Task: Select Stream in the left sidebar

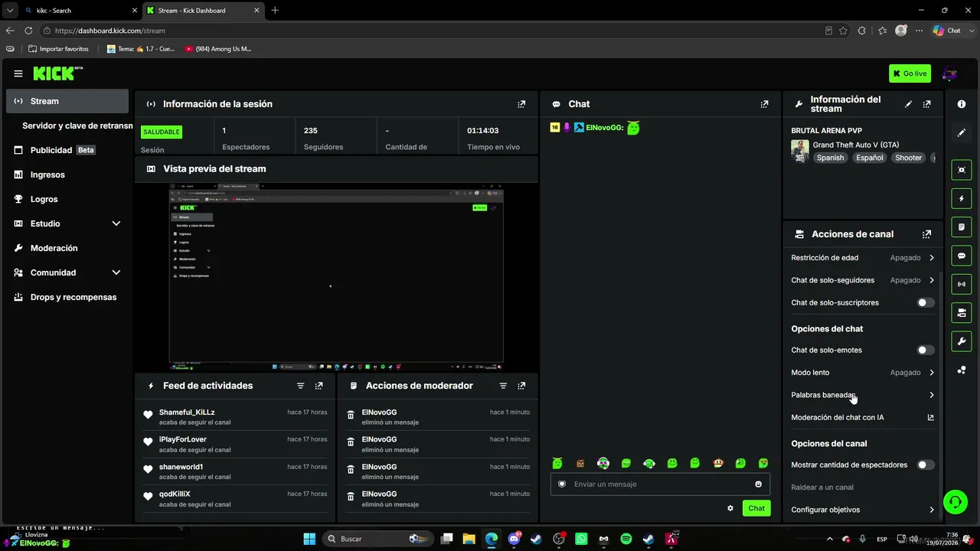Action: tap(67, 101)
